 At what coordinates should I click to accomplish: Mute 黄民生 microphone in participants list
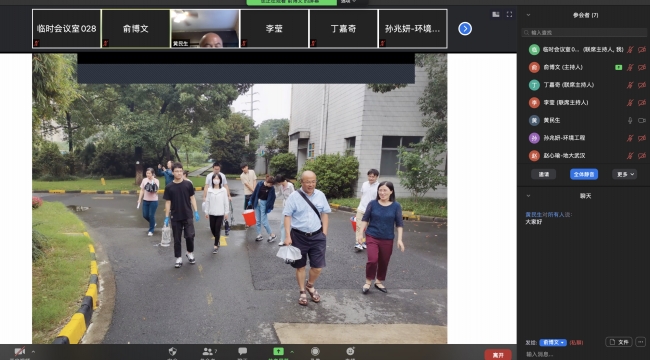[630, 120]
